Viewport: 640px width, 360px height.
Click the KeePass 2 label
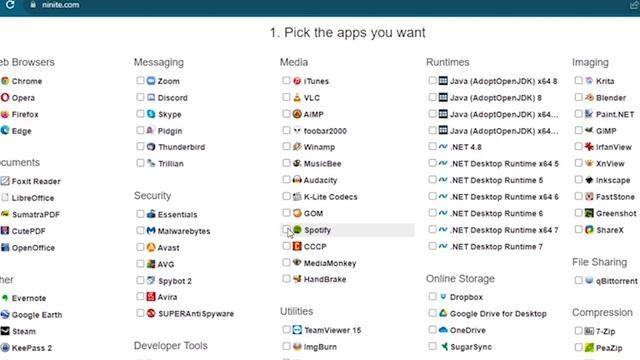coord(31,348)
